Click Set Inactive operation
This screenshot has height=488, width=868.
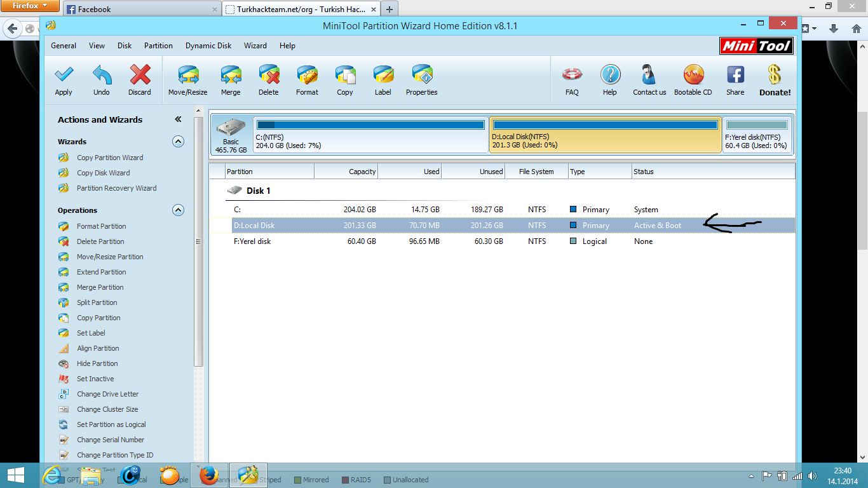tap(95, 379)
